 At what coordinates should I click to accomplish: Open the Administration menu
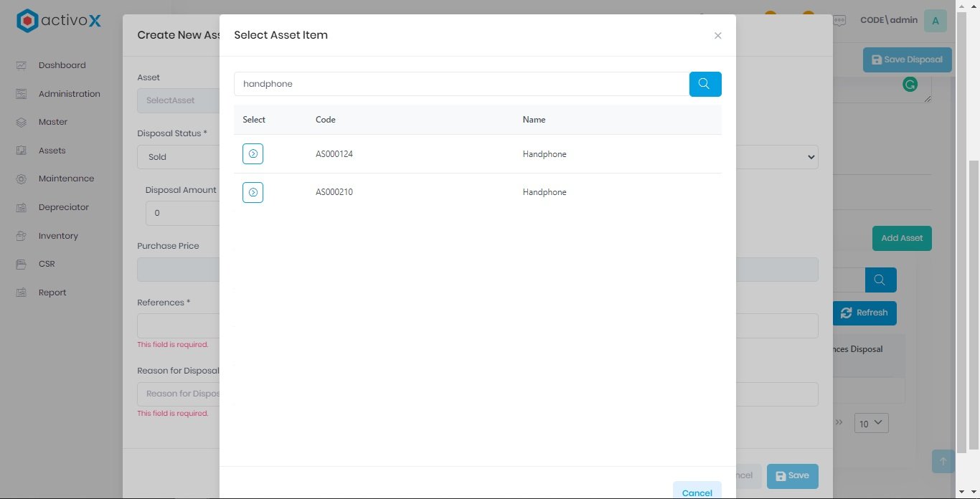pos(69,94)
